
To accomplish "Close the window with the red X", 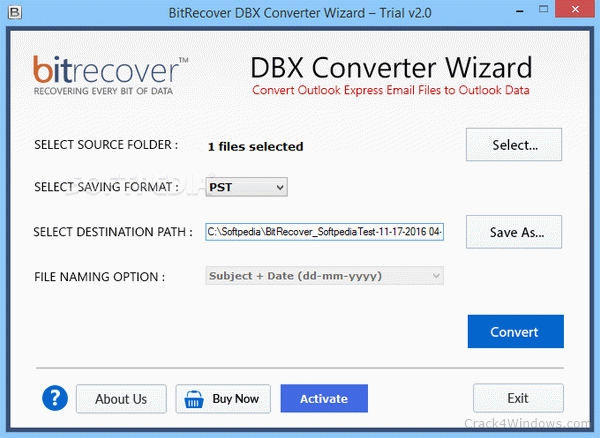I will click(575, 9).
